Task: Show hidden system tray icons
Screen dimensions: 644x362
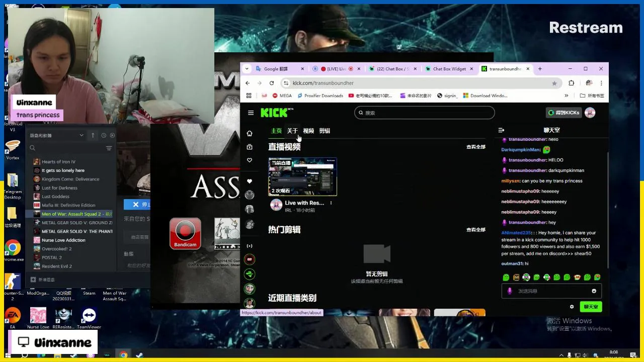Action: point(561,355)
